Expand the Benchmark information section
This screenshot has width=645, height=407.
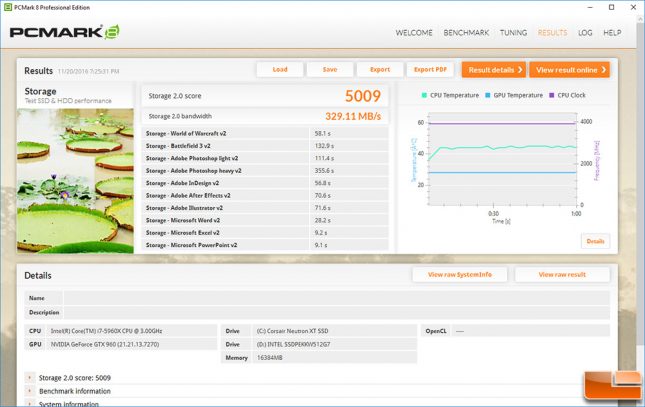(30, 391)
